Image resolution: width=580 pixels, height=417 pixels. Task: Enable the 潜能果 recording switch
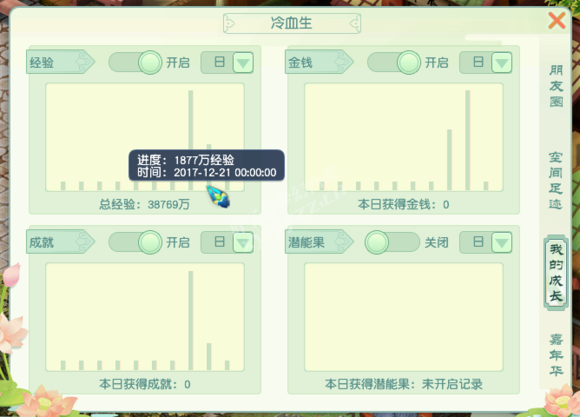pyautogui.click(x=392, y=242)
